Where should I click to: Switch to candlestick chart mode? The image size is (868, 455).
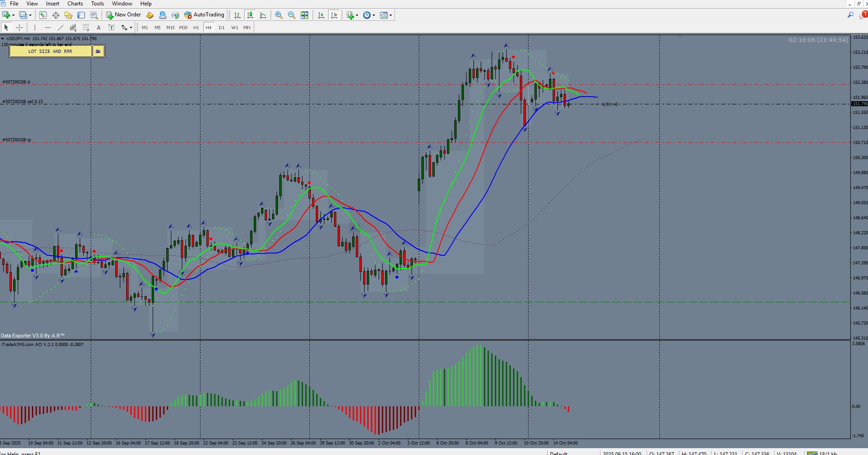[250, 15]
